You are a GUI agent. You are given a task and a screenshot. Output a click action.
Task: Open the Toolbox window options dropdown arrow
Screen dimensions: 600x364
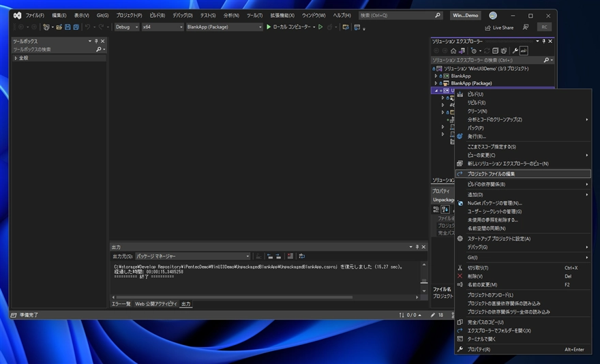tap(90, 41)
